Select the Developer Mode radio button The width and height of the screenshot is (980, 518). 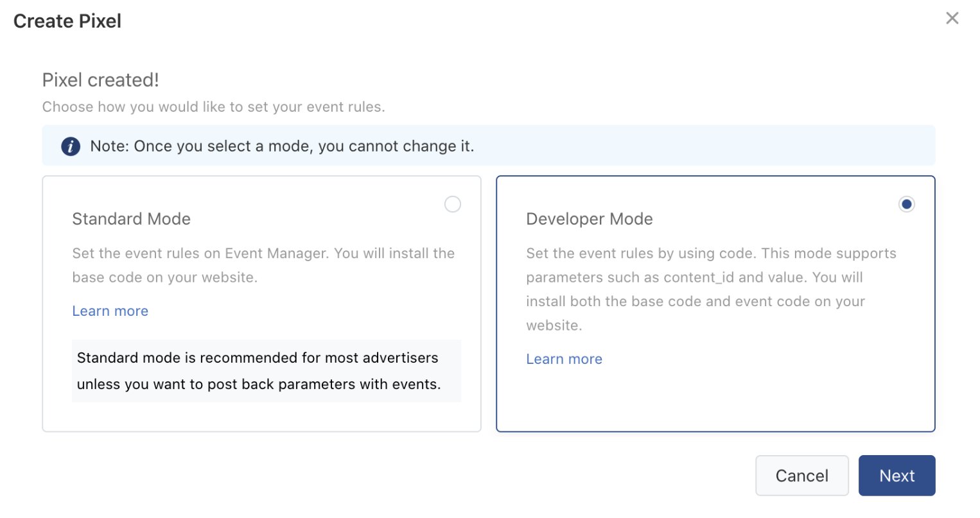(x=906, y=204)
